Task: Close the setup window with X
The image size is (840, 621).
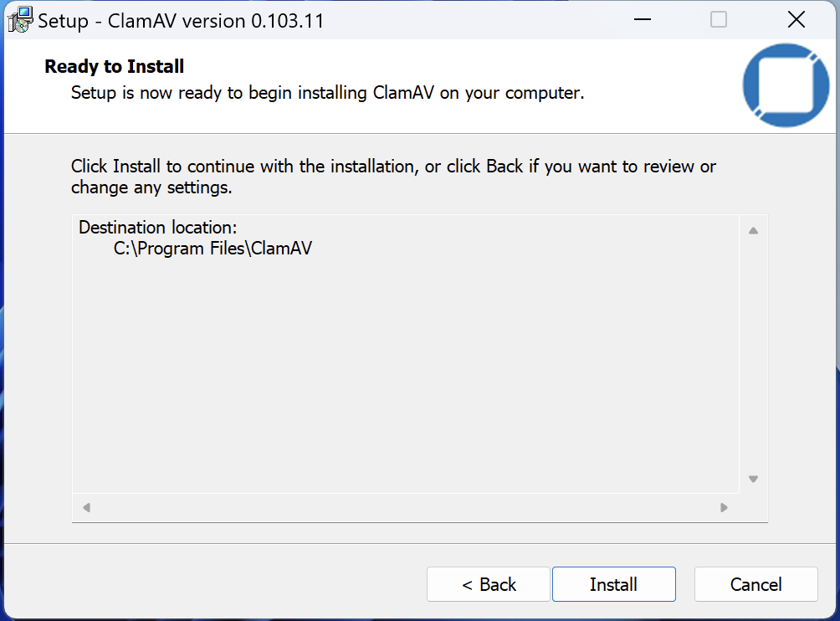Action: pos(796,20)
